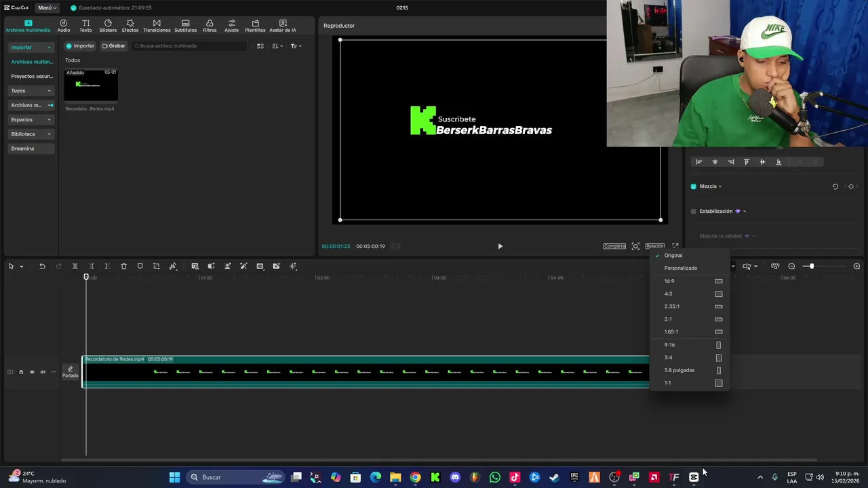The width and height of the screenshot is (868, 488).
Task: Open the Transiciones tab
Action: pyautogui.click(x=157, y=26)
